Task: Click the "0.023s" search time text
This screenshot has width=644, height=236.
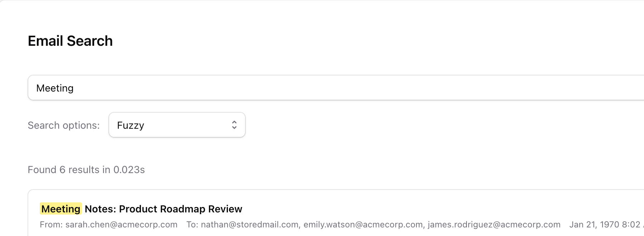Action: (x=129, y=170)
